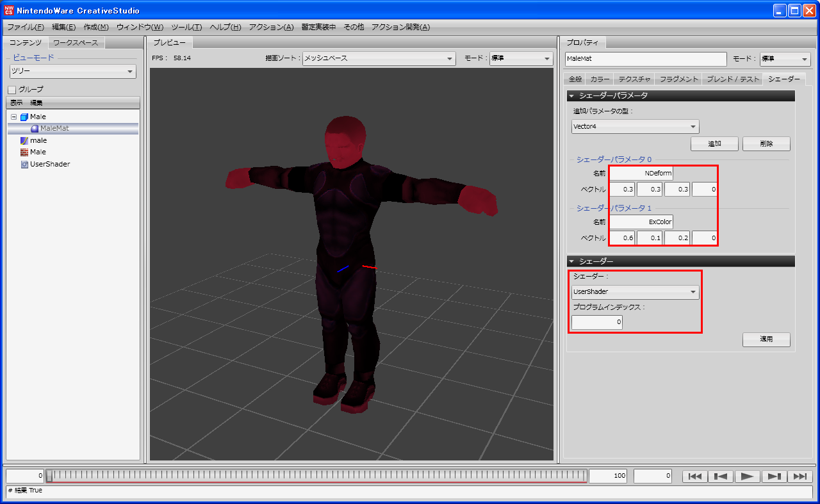Viewport: 820px width, 504px height.
Task: Click the 適用 apply button
Action: tap(766, 339)
